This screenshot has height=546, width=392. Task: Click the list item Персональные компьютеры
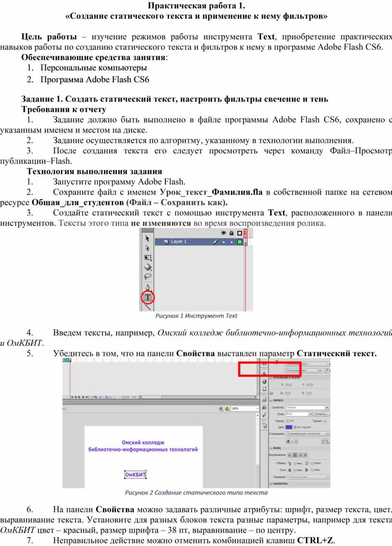(x=93, y=68)
